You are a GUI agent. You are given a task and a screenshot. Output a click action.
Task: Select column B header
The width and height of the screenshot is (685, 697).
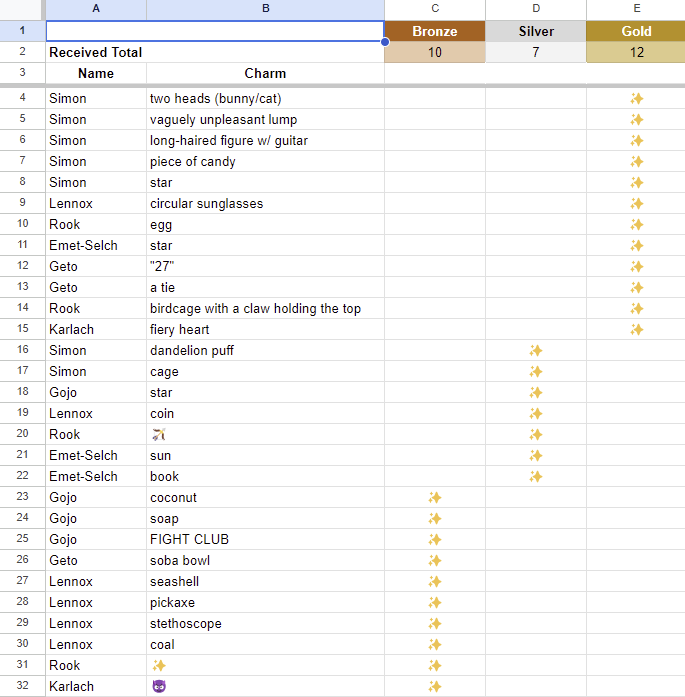click(x=265, y=9)
